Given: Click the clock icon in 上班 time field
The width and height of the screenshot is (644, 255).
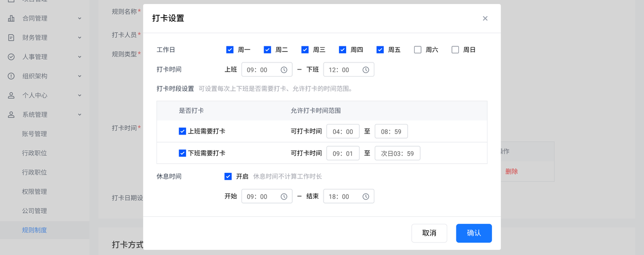Looking at the screenshot, I should point(284,70).
